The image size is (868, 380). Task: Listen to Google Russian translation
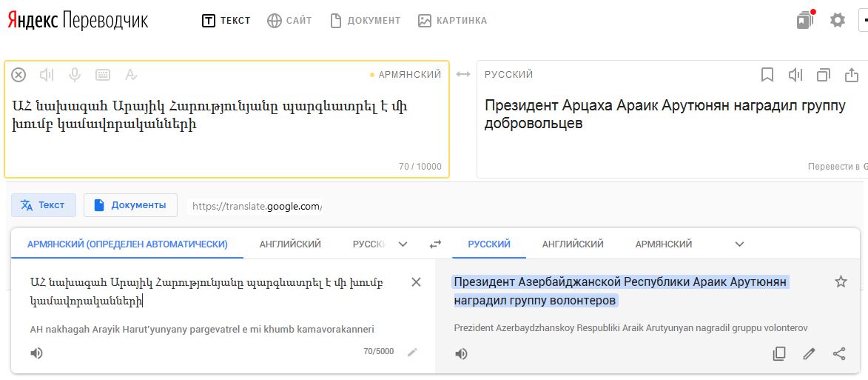[x=461, y=353]
